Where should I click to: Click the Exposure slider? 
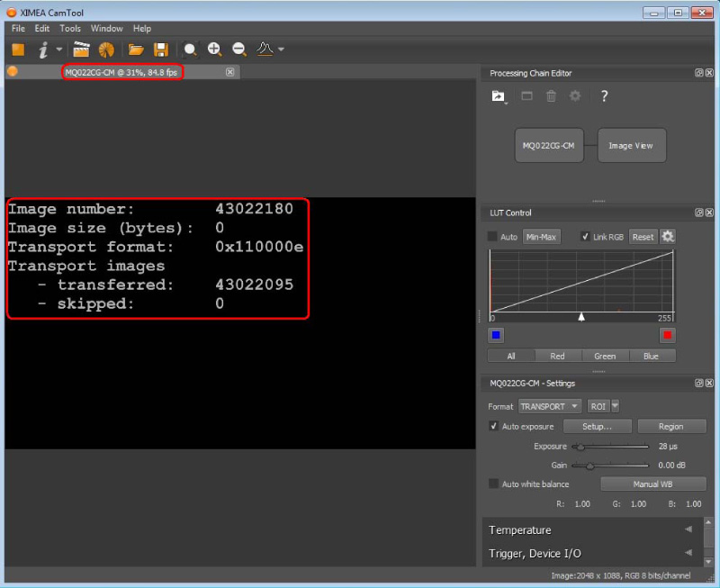[x=610, y=446]
